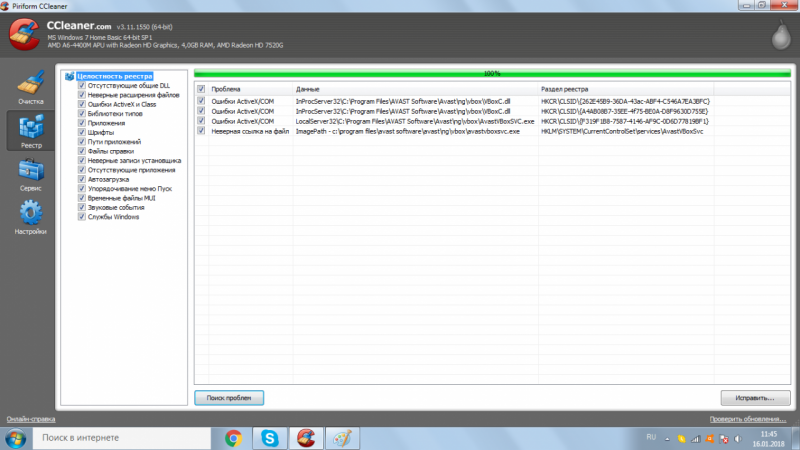This screenshot has height=450, width=800.
Task: Open the Windows Start menu
Action: pos(16,438)
